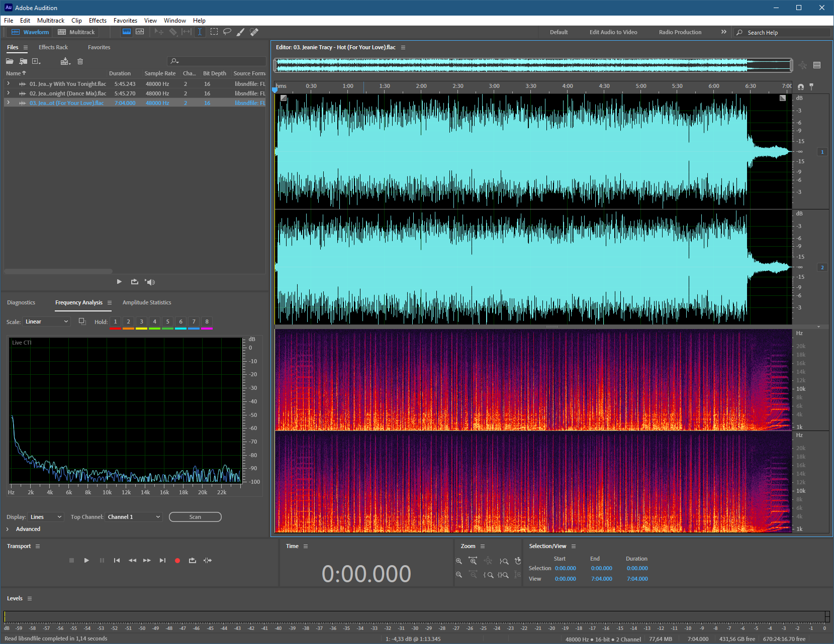Screen dimensions: 834x644
Task: Click the Files panel search field
Action: 216,61
